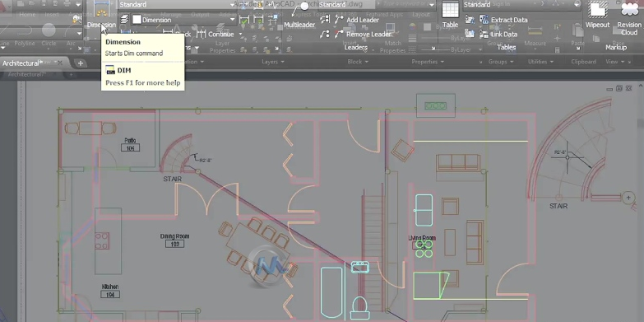644x322 pixels.
Task: Click the Link Data icon
Action: point(484,34)
